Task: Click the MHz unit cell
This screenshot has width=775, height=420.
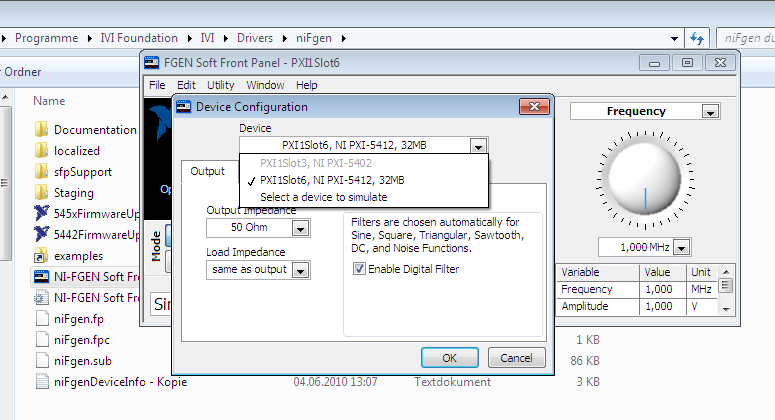Action: tap(701, 289)
